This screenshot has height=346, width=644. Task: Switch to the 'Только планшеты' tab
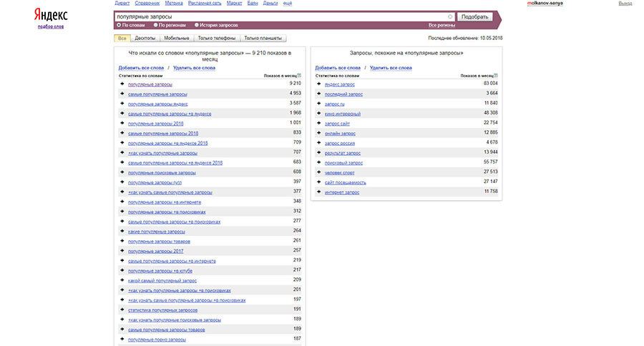tap(263, 38)
